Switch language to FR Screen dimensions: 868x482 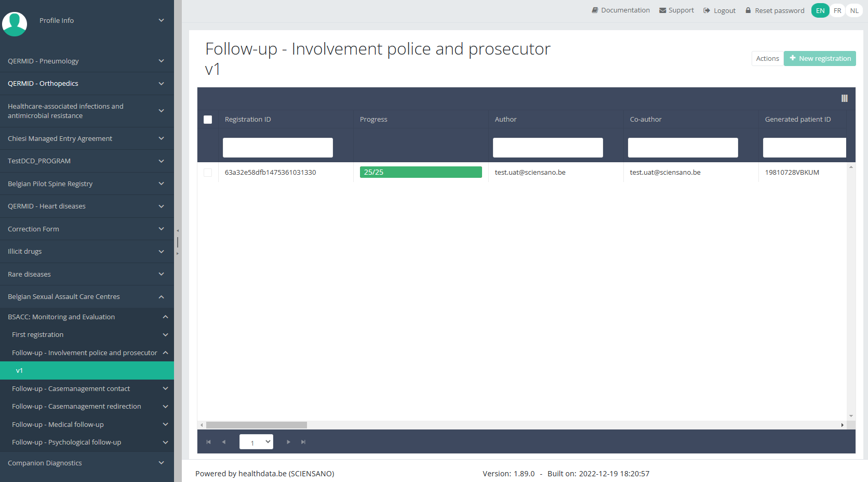pos(837,10)
